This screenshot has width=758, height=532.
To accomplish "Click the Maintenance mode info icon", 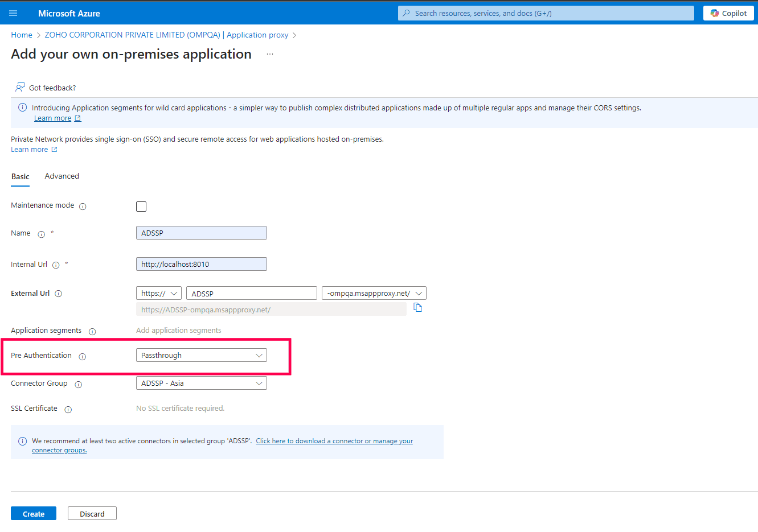I will 83,206.
